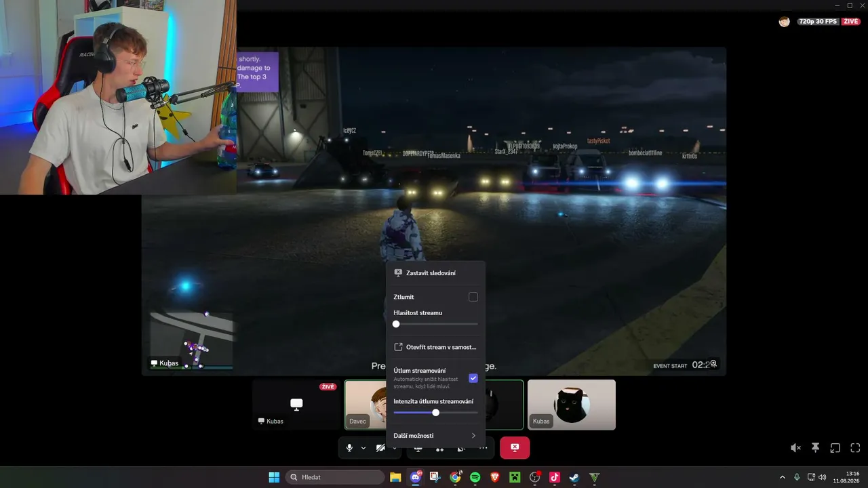Image resolution: width=868 pixels, height=488 pixels.
Task: Open Minecraft from the taskbar
Action: [x=515, y=477]
